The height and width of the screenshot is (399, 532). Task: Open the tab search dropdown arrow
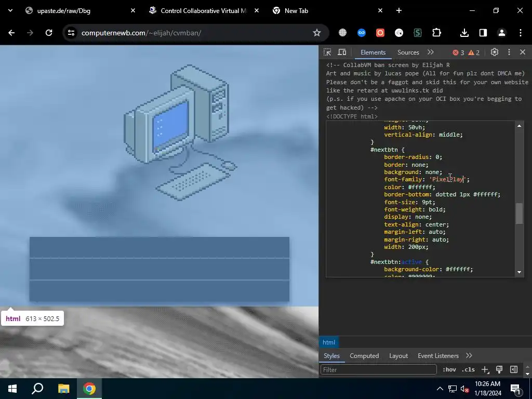(x=10, y=10)
